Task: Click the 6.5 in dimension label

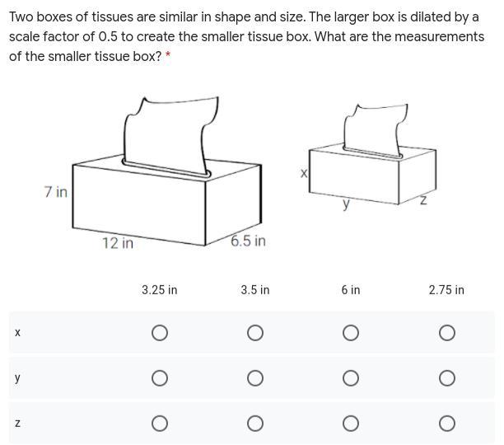Action: (248, 241)
